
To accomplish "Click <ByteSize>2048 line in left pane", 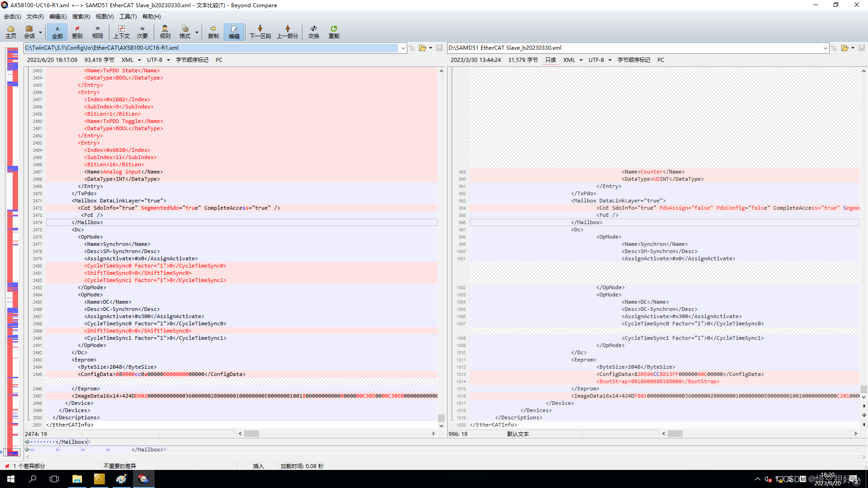I will point(242,367).
